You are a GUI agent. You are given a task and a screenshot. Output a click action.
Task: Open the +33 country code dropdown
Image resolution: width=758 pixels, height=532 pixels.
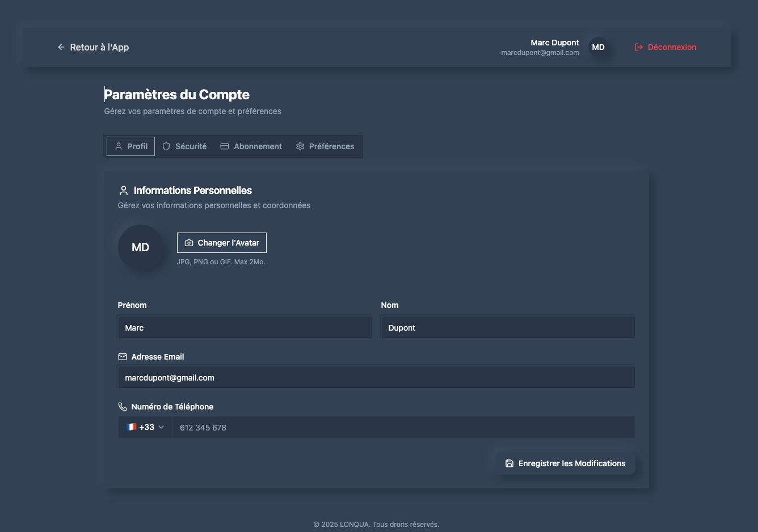coord(146,427)
